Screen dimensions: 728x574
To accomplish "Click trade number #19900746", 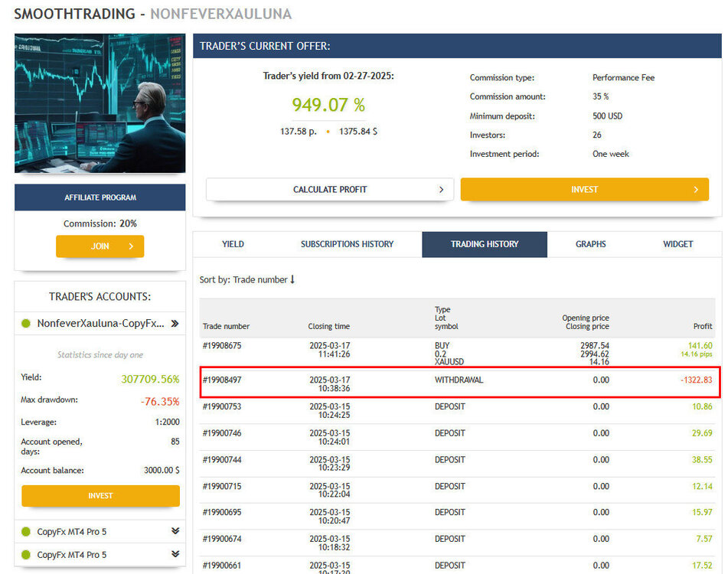I will (x=222, y=433).
